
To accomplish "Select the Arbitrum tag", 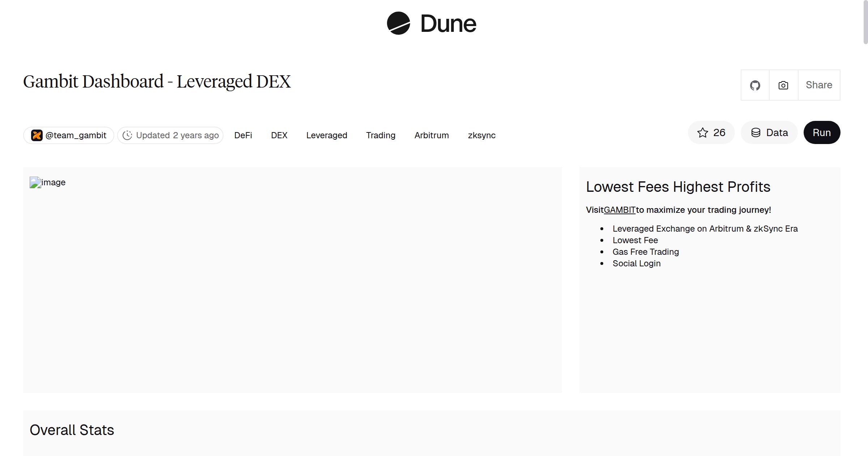I will pyautogui.click(x=431, y=135).
